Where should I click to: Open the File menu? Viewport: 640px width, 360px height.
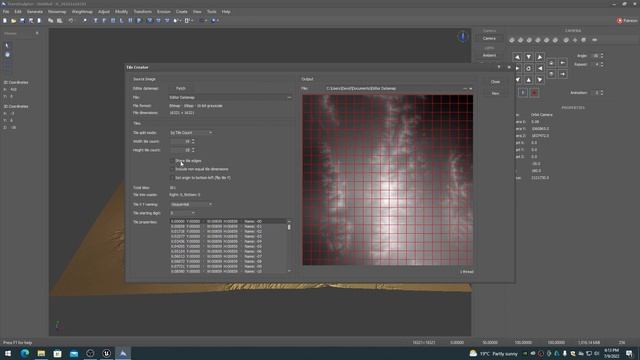tap(6, 12)
